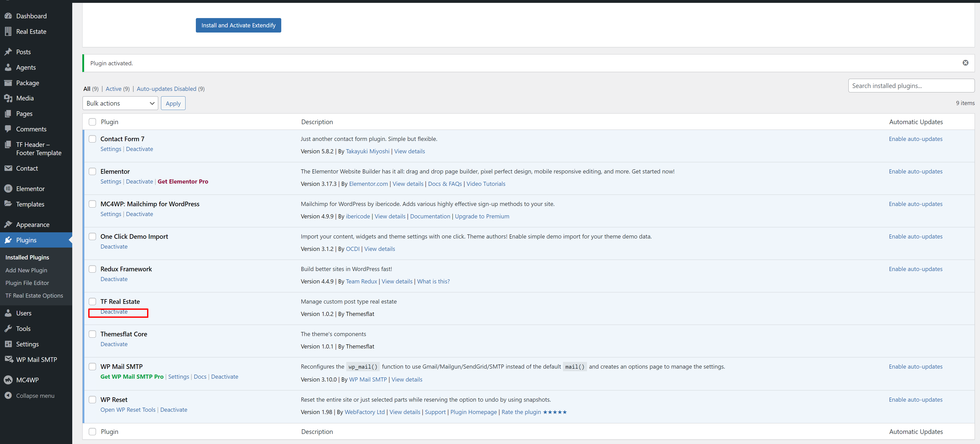This screenshot has width=980, height=444.
Task: Deactivate the TF Real Estate plugin
Action: [x=114, y=312]
